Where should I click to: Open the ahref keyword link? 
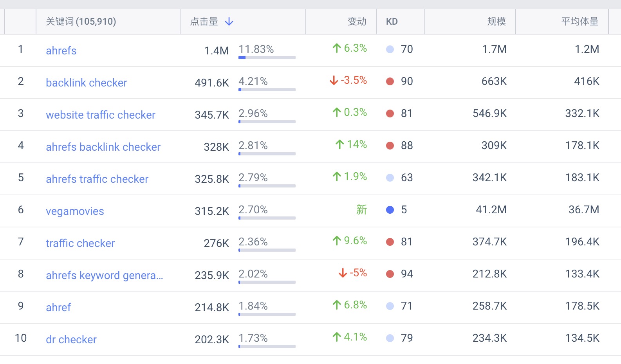58,308
